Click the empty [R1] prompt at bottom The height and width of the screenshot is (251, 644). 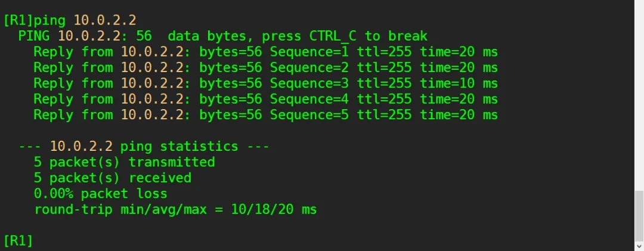(18, 240)
